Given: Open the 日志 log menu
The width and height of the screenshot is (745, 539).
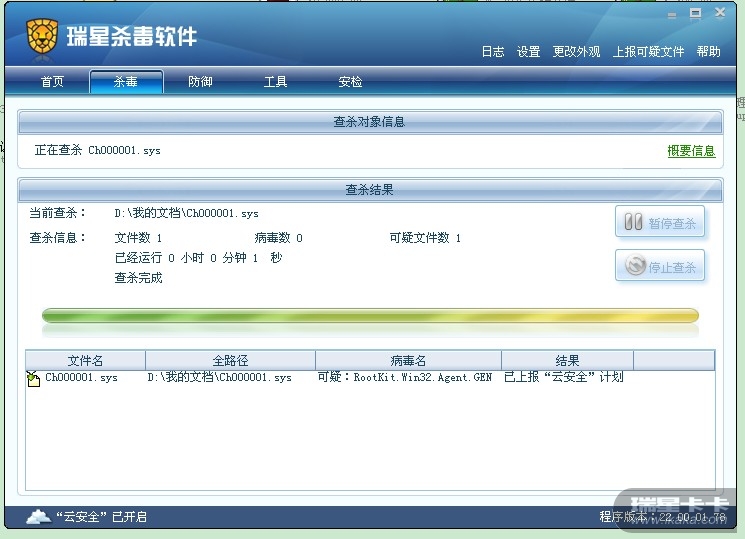Looking at the screenshot, I should pos(493,51).
